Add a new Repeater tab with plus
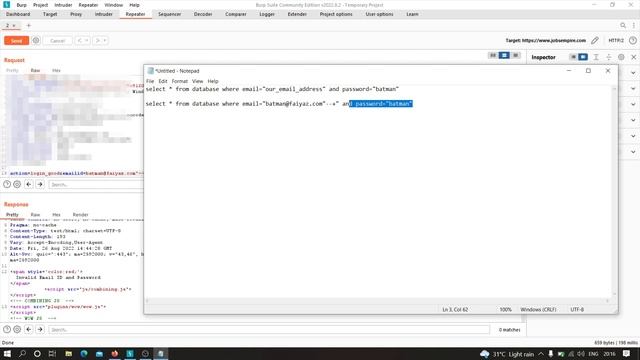Screen dimensions: 640x360 point(29,25)
